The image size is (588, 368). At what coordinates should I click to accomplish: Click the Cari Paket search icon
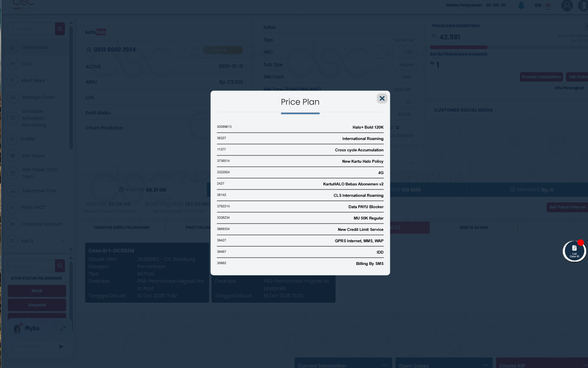(x=60, y=265)
